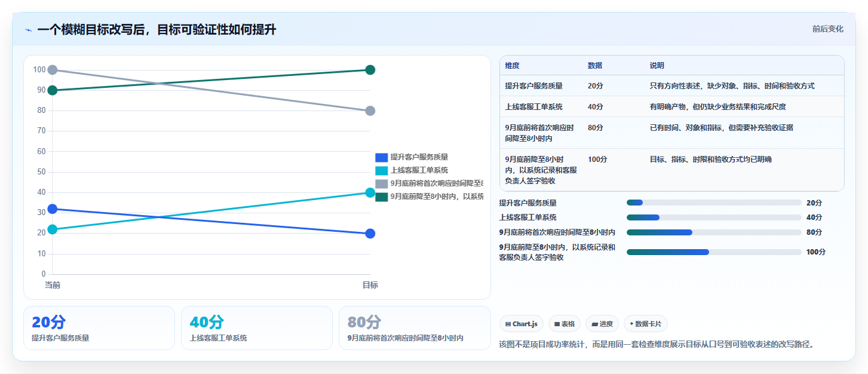Click the footnote starting 该图不是项目成功率统计
This screenshot has height=374, width=868.
pyautogui.click(x=657, y=344)
